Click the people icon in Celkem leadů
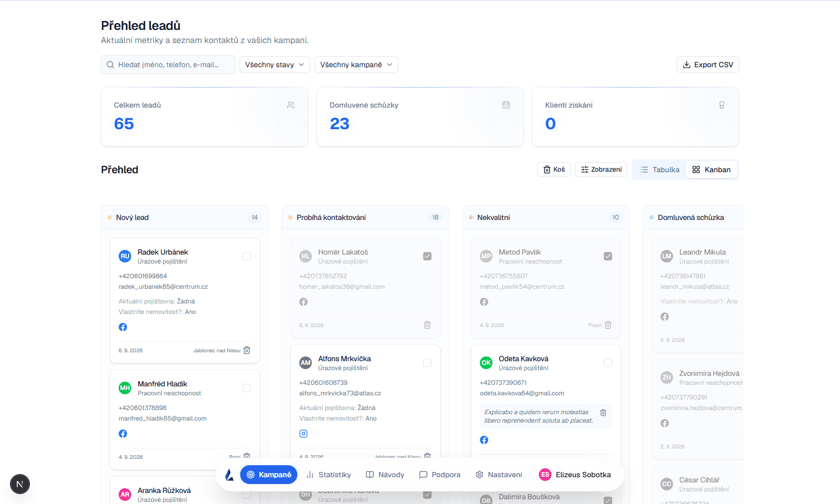Viewport: 840px width, 504px height. point(291,105)
